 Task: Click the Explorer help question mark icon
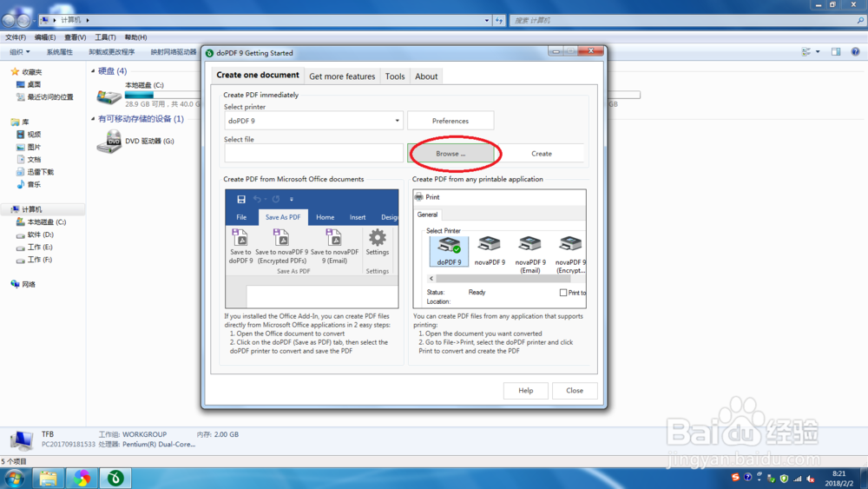click(x=855, y=51)
